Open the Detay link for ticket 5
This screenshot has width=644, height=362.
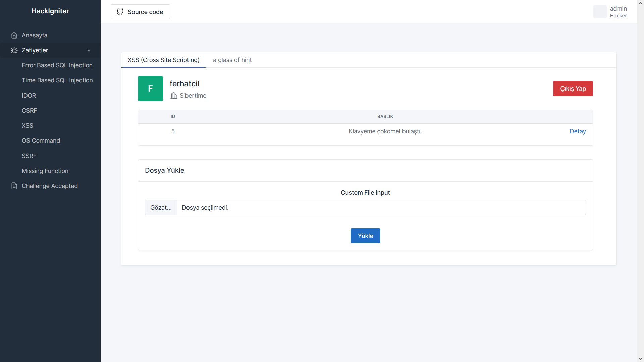click(578, 131)
